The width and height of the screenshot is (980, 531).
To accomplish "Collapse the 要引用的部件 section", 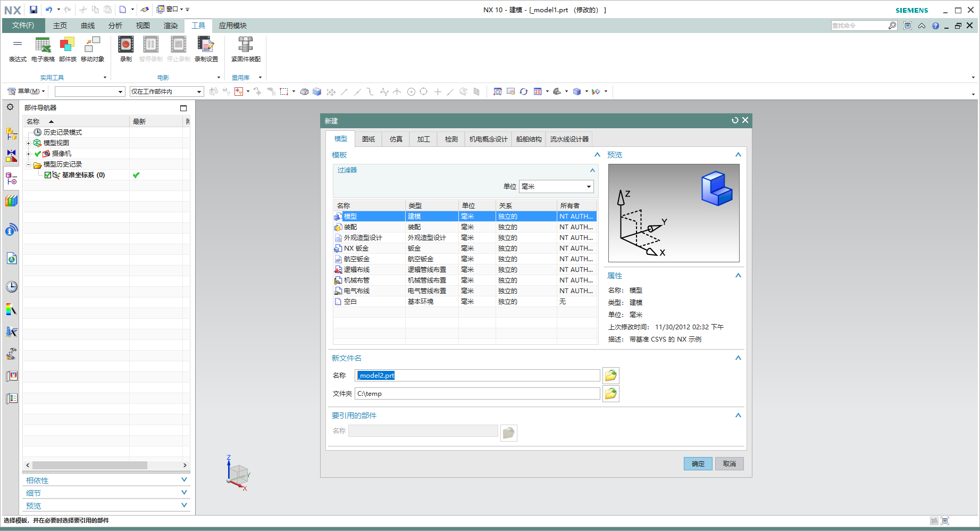I will pos(738,416).
